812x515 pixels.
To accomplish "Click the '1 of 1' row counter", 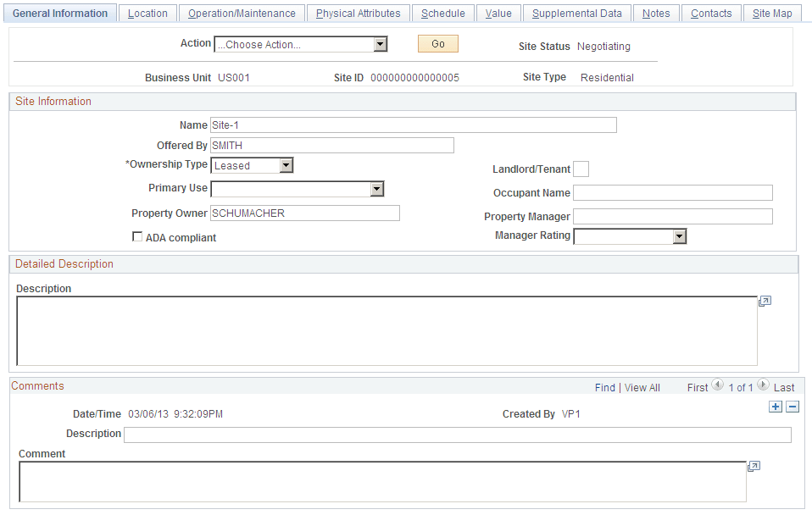I will [741, 388].
